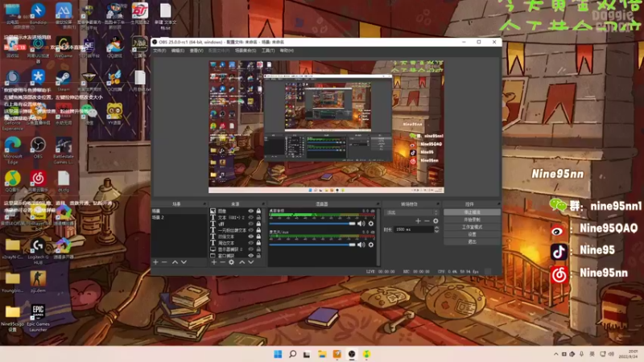Click 设置 settings button in controls
644x362 pixels.
click(x=472, y=234)
